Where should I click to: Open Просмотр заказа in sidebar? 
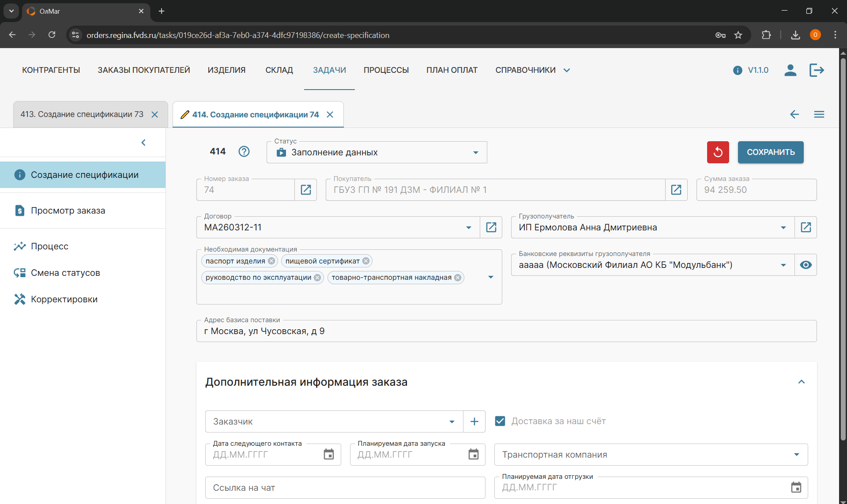pyautogui.click(x=68, y=211)
